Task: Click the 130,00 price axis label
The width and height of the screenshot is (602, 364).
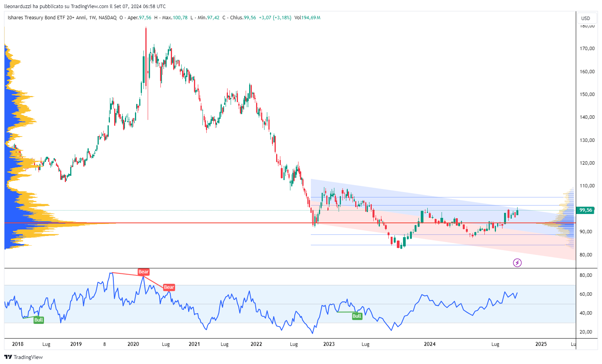Action: (x=587, y=140)
